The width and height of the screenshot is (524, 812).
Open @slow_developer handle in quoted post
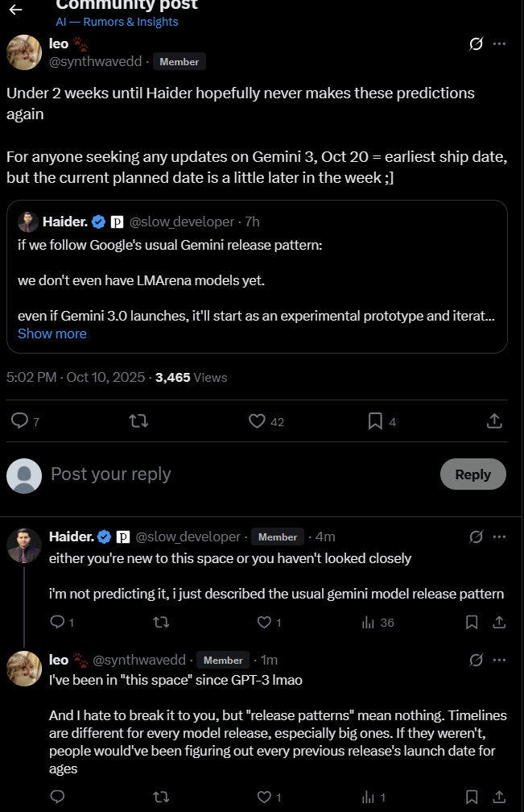[x=184, y=222]
